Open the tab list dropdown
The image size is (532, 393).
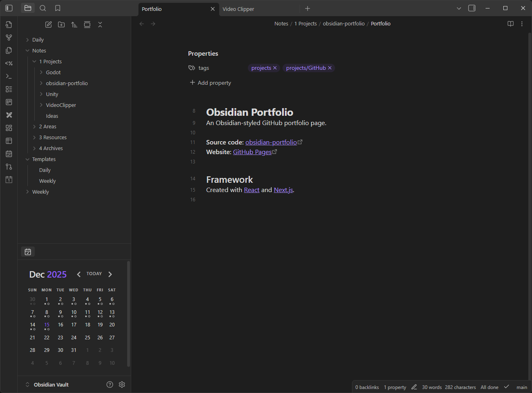pyautogui.click(x=459, y=8)
